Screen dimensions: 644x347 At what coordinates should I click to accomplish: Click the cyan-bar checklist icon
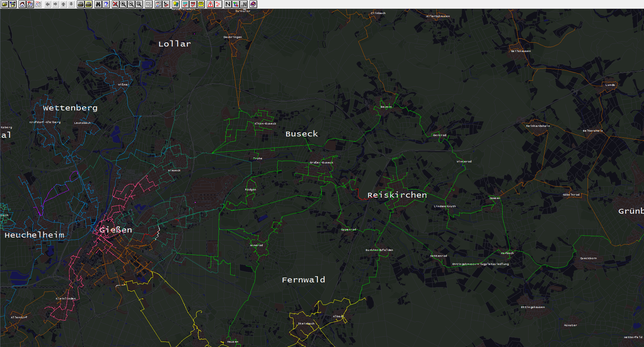185,4
